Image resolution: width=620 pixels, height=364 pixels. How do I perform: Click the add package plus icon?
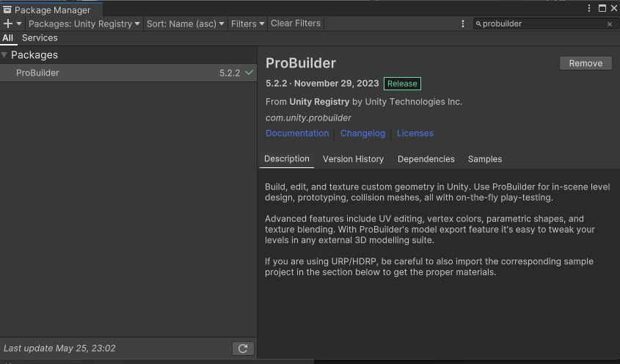click(7, 23)
